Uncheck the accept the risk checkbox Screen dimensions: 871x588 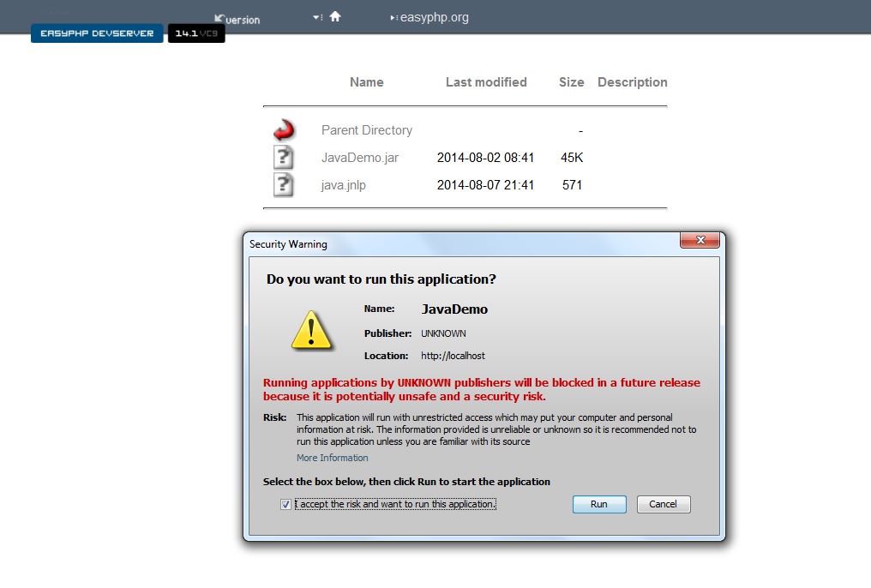[285, 505]
